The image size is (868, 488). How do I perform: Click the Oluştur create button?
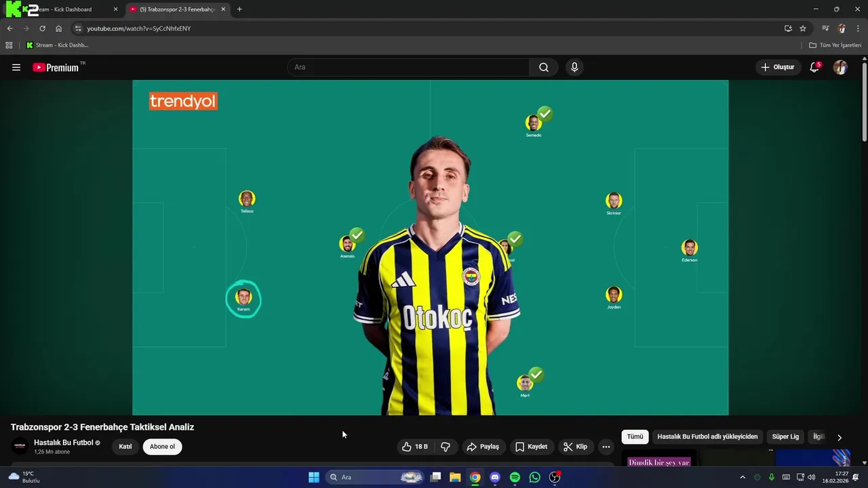coord(777,67)
